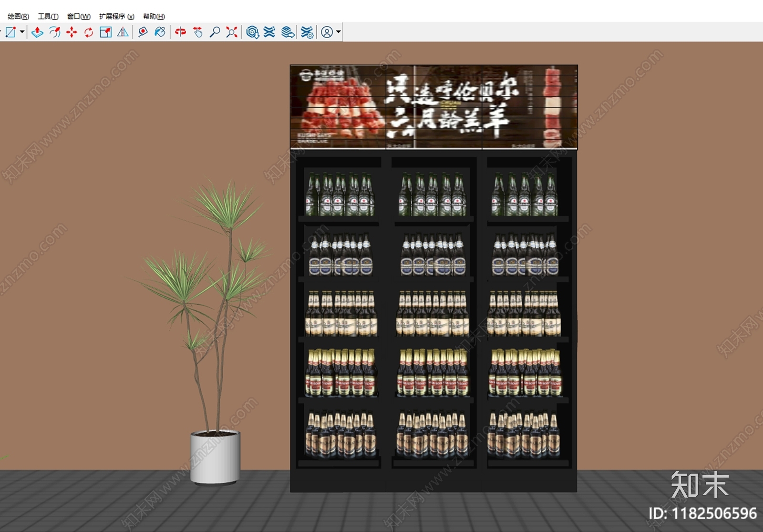Viewport: 763px width, 532px height.
Task: Click the potted plant model
Action: [x=204, y=332]
